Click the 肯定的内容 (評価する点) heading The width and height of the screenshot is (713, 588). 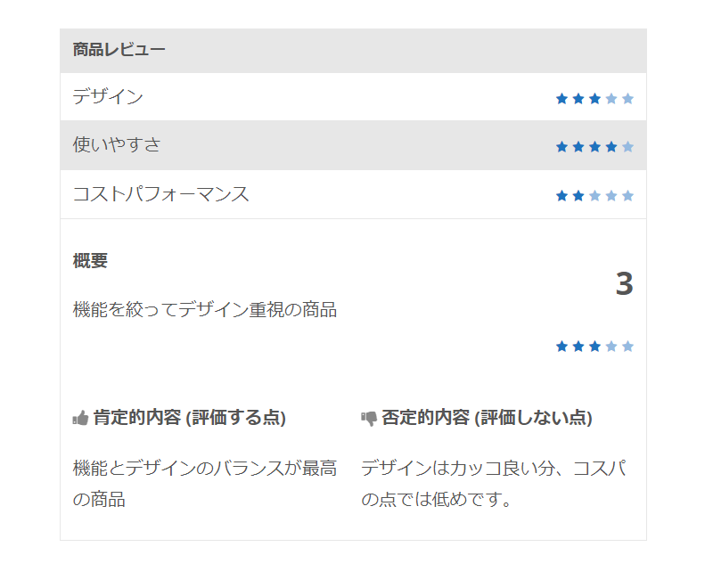point(190,418)
